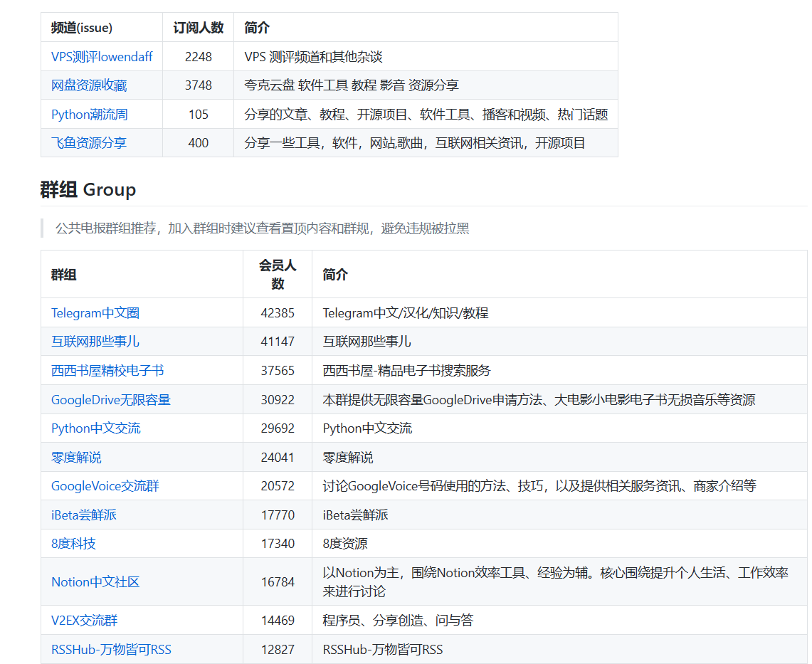Open the 零度解说 group link
Image resolution: width=812 pixels, height=664 pixels.
[x=75, y=456]
